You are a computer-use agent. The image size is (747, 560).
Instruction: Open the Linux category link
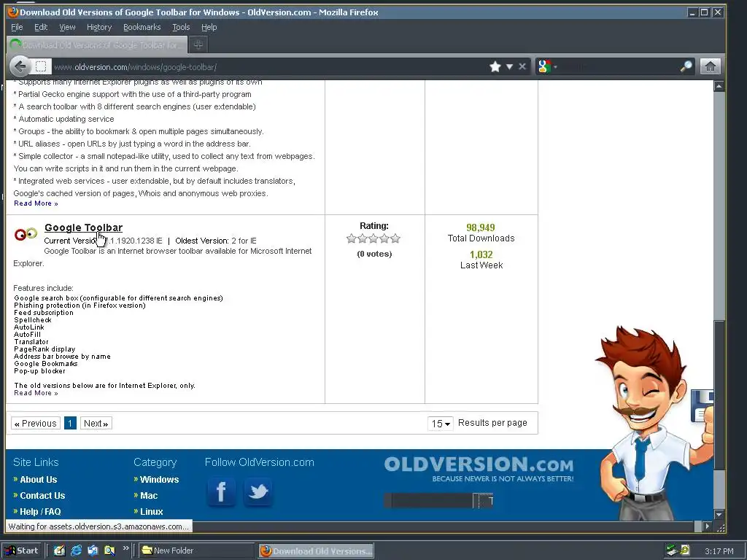coord(152,511)
